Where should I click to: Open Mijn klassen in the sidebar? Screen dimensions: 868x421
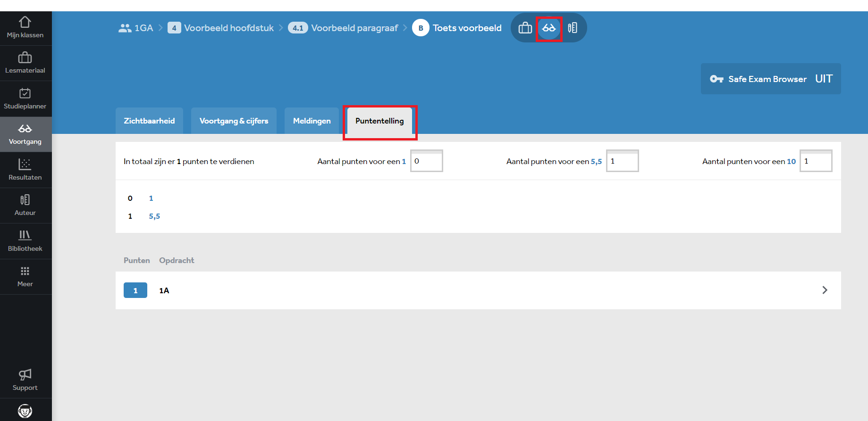pyautogui.click(x=25, y=28)
